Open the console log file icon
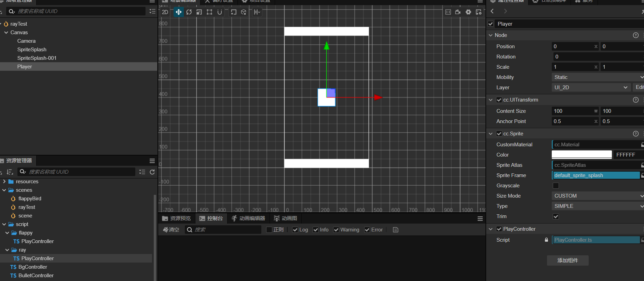The width and height of the screenshot is (644, 281). click(x=396, y=230)
